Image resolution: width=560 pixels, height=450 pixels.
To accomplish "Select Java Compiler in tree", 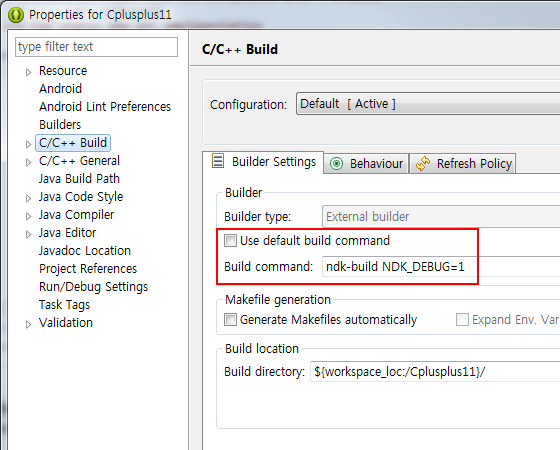I will tap(76, 215).
